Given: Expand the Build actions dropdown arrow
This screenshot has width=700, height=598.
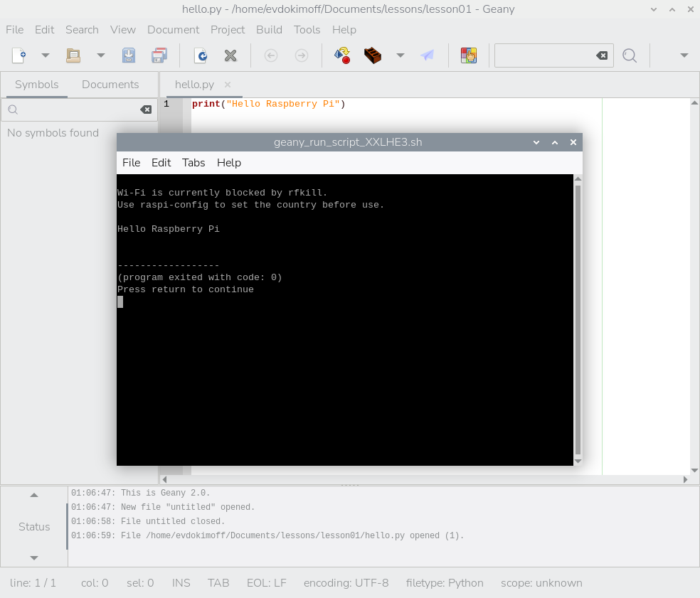Looking at the screenshot, I should (401, 55).
